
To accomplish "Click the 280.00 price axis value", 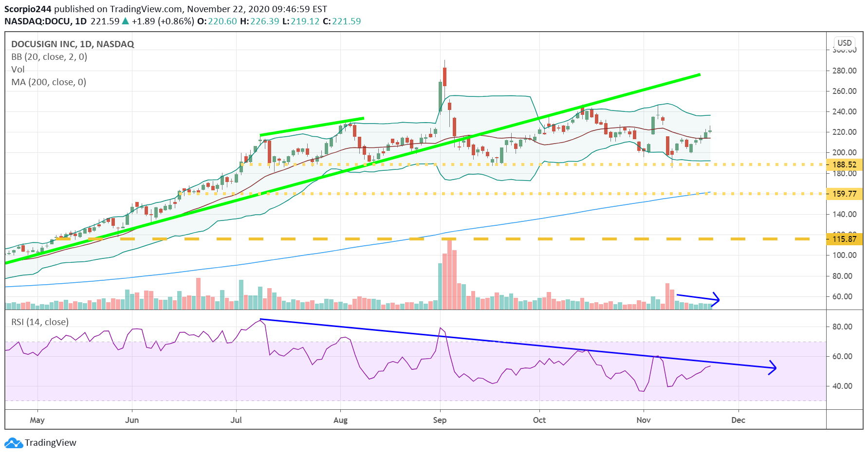I will pos(845,71).
